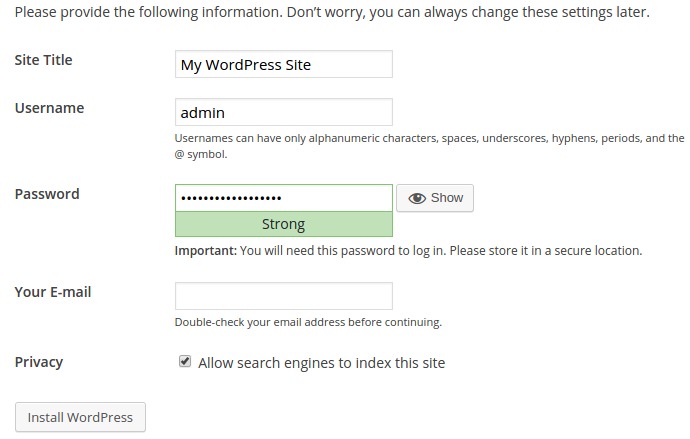Click the Show password text button

pos(435,198)
